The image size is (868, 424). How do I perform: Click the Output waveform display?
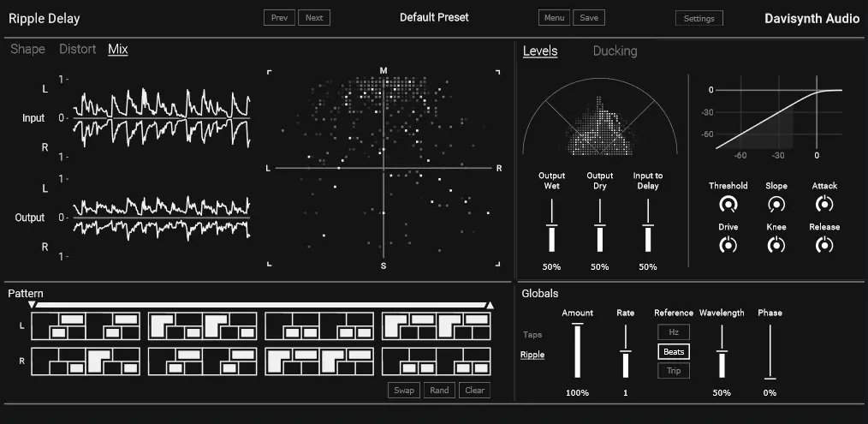162,218
